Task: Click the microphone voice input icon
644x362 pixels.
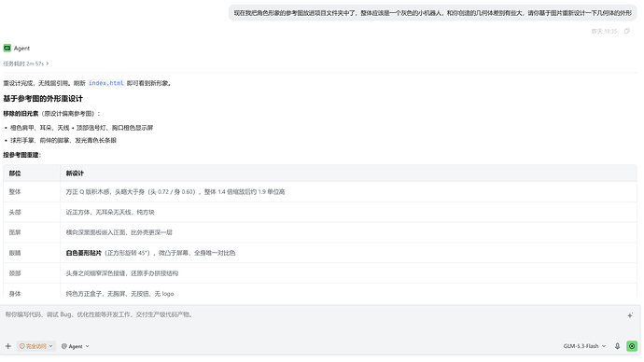Action: (x=617, y=346)
